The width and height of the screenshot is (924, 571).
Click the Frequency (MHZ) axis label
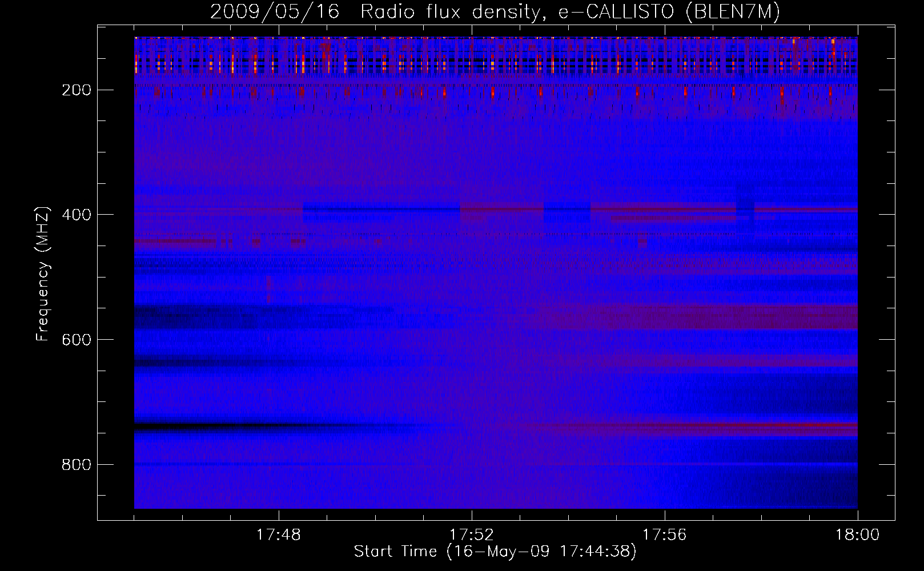(43, 274)
